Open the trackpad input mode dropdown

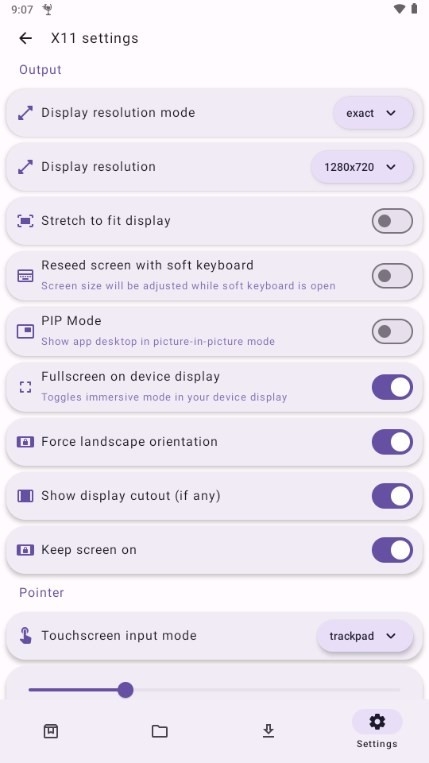pos(365,636)
